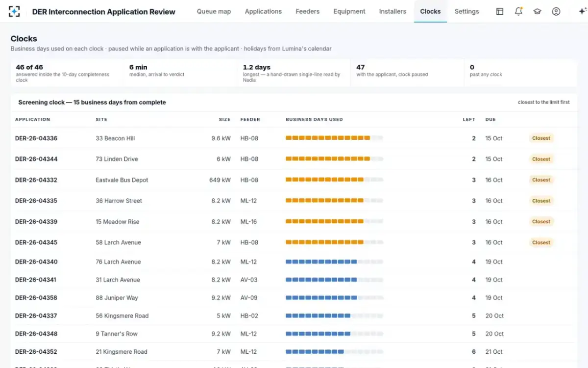Viewport: 588px width, 368px height.
Task: Open the "0" past any clock stat card
Action: coord(521,73)
